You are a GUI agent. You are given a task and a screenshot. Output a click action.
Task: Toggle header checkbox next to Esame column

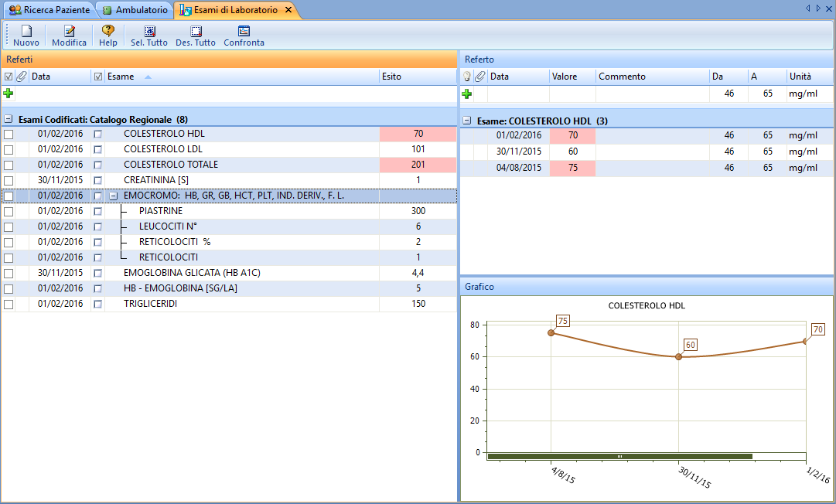[98, 77]
